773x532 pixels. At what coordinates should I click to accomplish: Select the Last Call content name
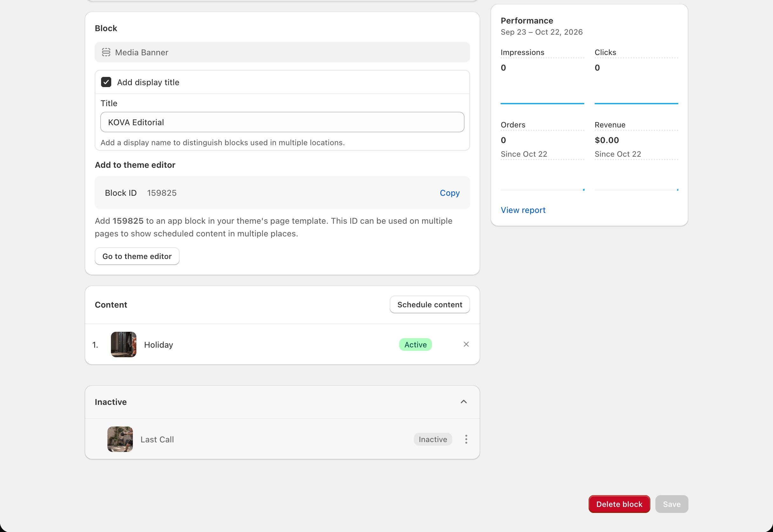click(x=157, y=439)
